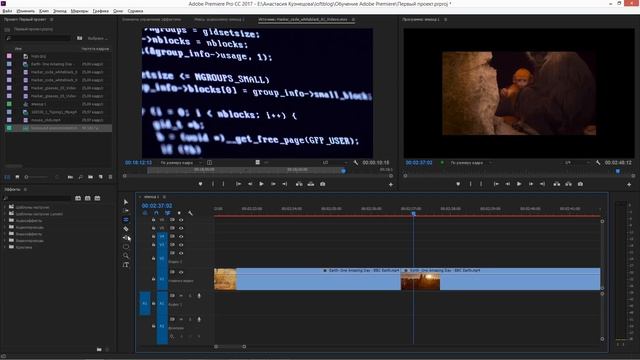Go to In point in Source monitor
640x360 pixels.
point(238,184)
